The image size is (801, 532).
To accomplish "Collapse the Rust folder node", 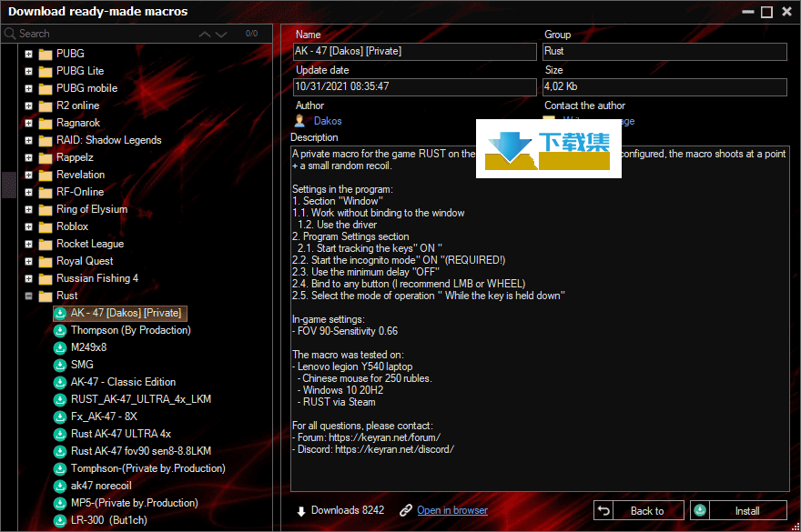I will (x=28, y=296).
